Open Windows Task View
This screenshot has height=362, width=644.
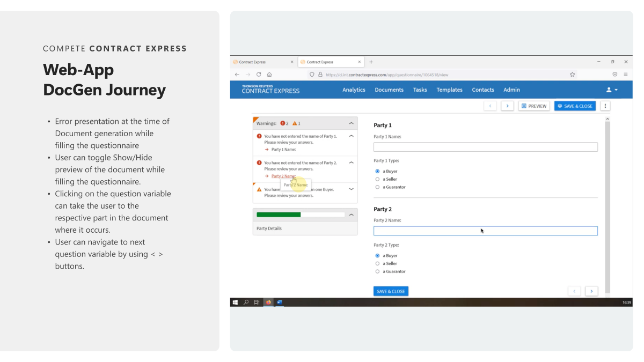click(257, 302)
